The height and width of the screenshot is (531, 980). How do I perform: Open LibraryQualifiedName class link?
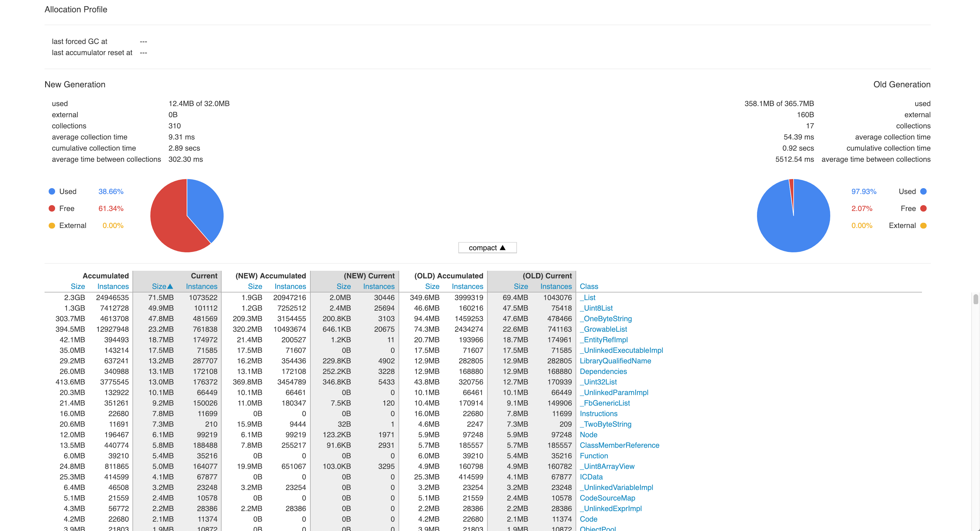point(615,361)
